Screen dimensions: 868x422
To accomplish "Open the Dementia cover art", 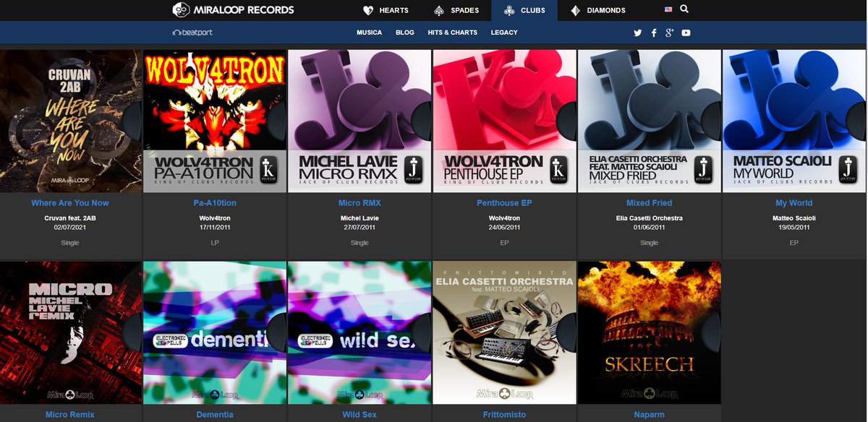I will tap(216, 332).
